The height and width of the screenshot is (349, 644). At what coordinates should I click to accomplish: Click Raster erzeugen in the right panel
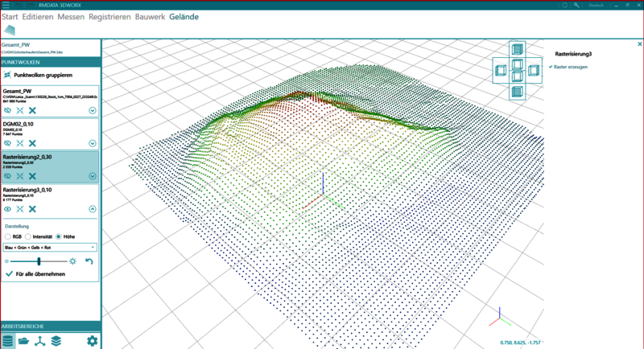click(568, 67)
